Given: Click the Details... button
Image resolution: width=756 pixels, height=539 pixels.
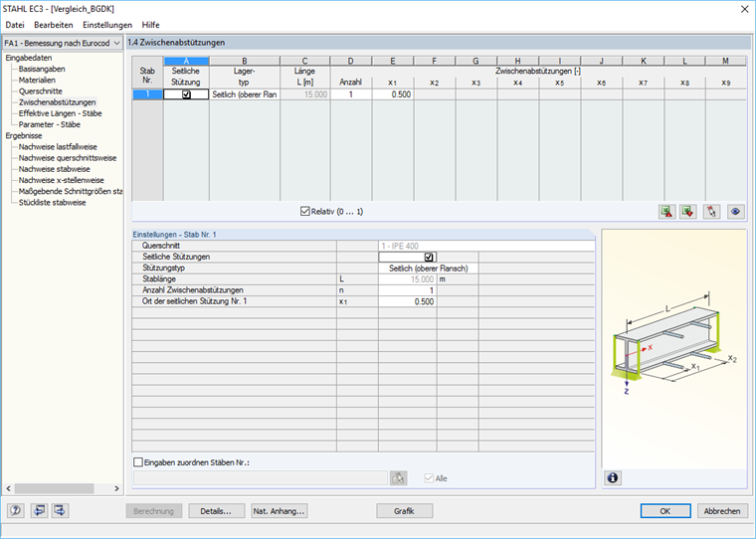Looking at the screenshot, I should coord(216,511).
